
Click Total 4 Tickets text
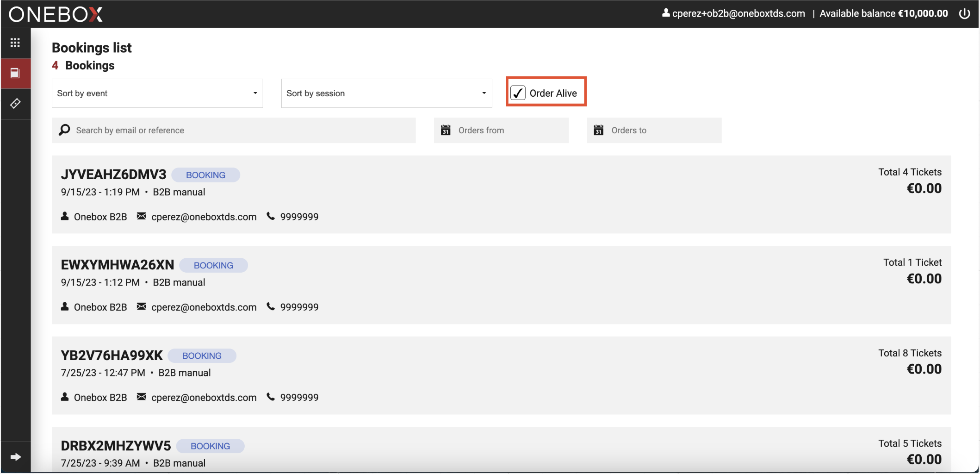(x=910, y=172)
